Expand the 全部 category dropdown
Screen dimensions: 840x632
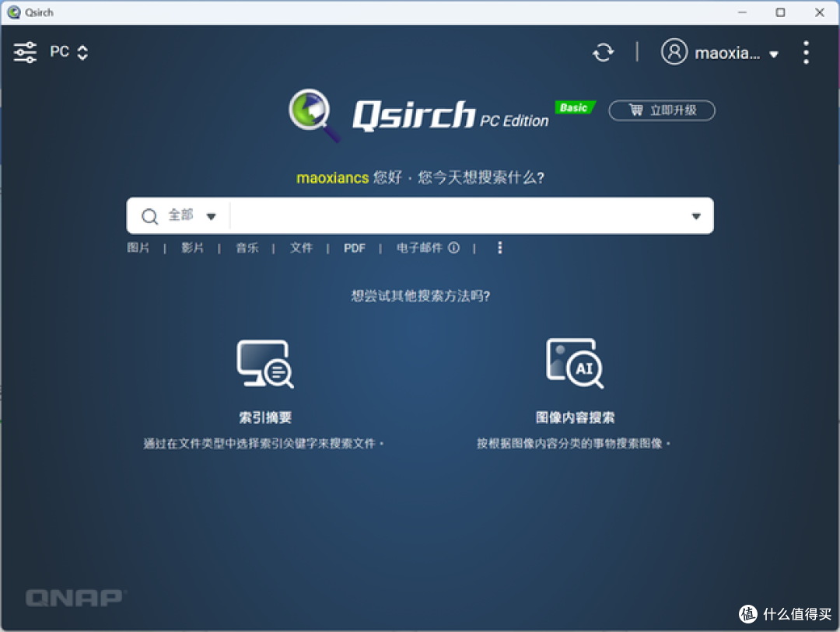192,215
